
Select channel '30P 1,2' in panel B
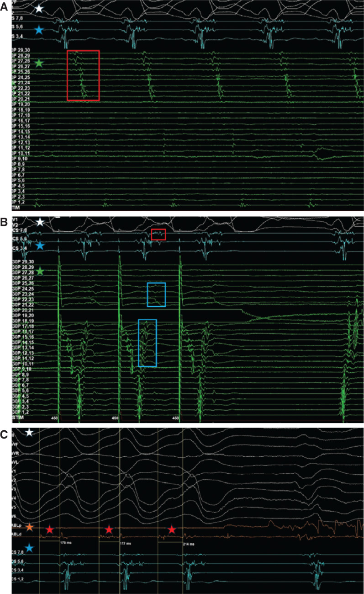[20, 412]
